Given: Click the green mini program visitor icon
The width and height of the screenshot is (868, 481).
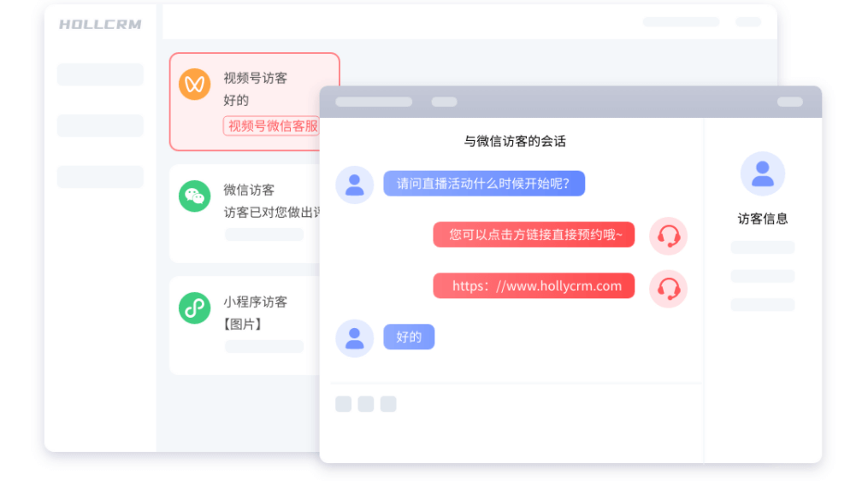Looking at the screenshot, I should tap(194, 308).
